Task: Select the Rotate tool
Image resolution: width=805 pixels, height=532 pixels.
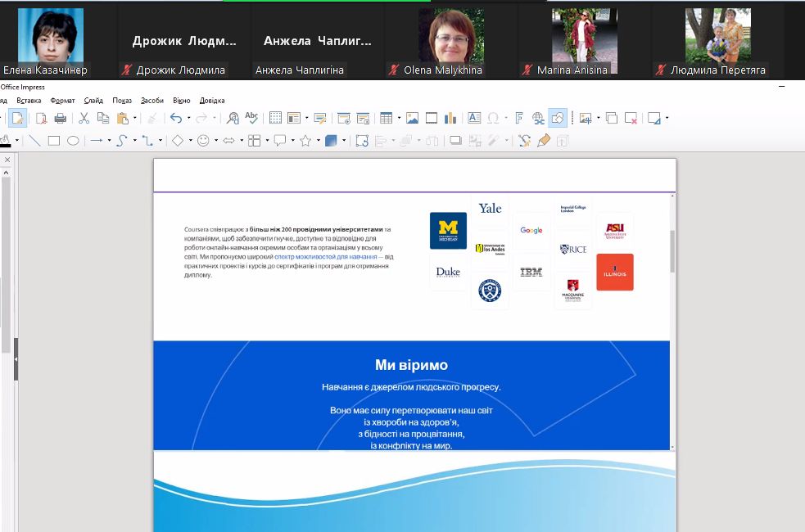Action: [362, 141]
